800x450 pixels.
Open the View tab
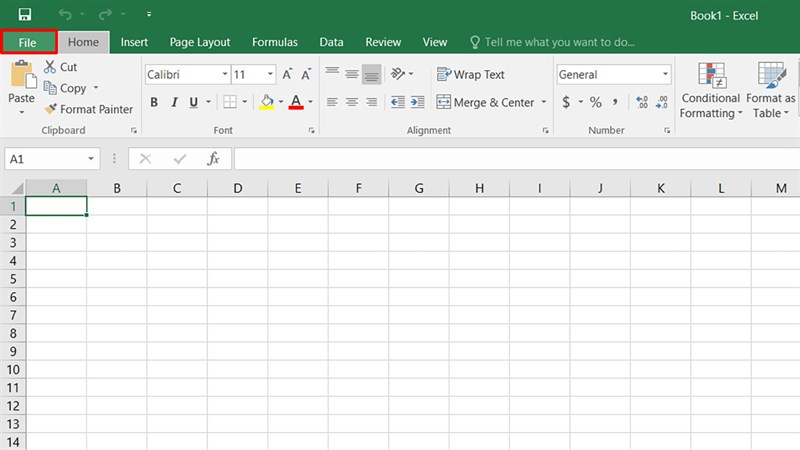(435, 42)
